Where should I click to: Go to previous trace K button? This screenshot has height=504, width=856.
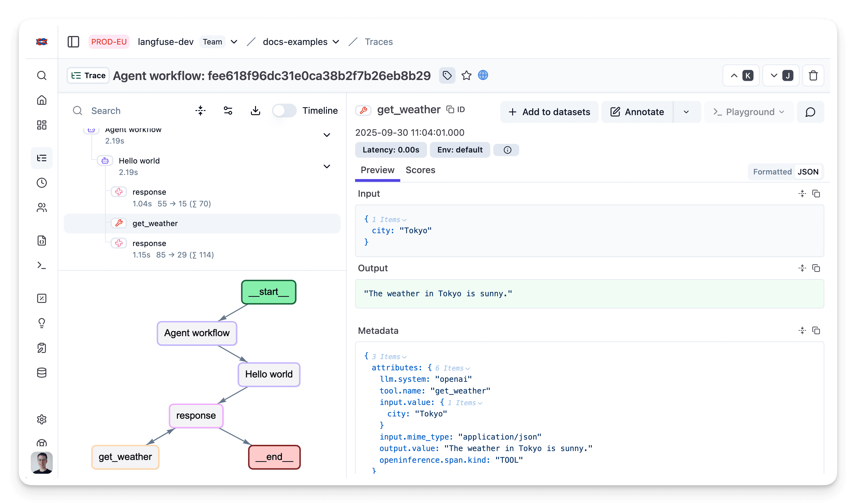(x=741, y=75)
